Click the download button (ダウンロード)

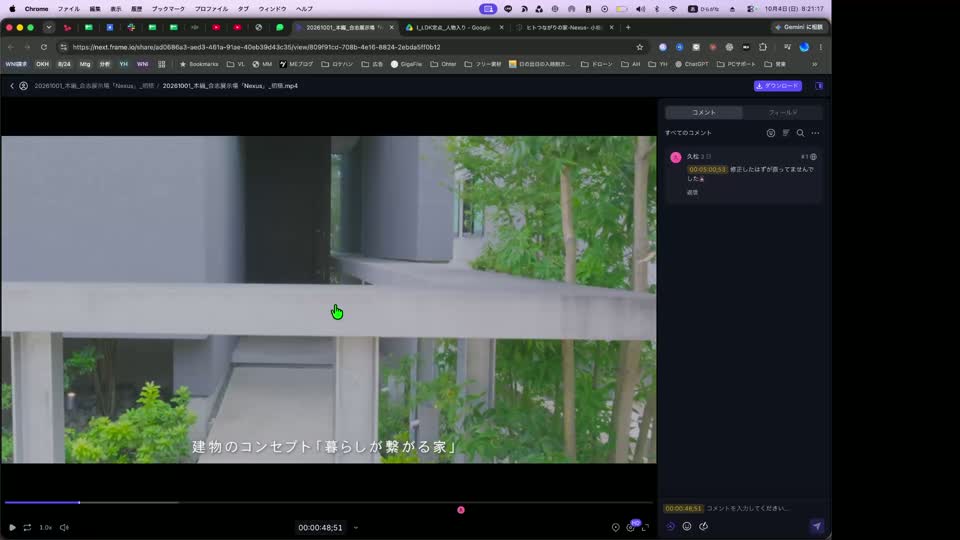point(778,86)
